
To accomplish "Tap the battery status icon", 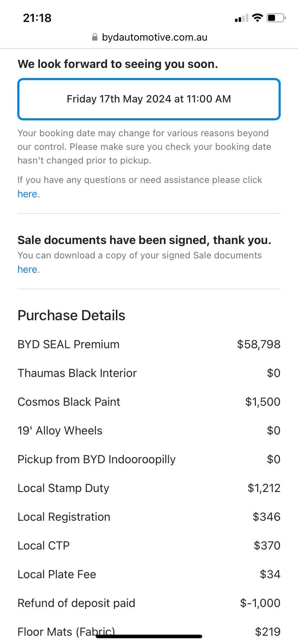I will pos(276,18).
